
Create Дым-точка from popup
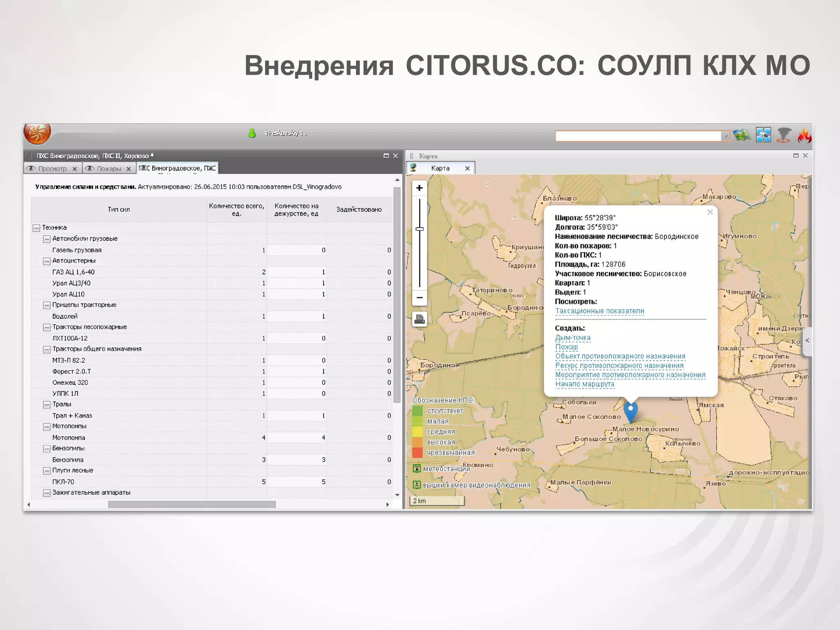point(573,338)
